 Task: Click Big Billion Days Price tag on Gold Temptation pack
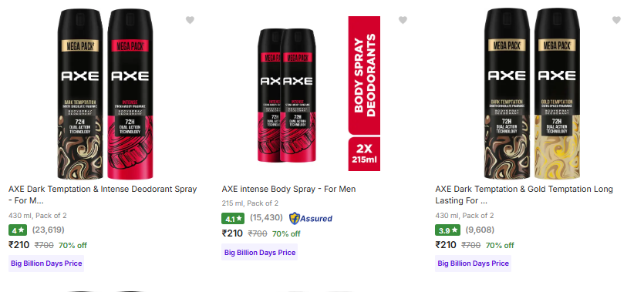473,263
